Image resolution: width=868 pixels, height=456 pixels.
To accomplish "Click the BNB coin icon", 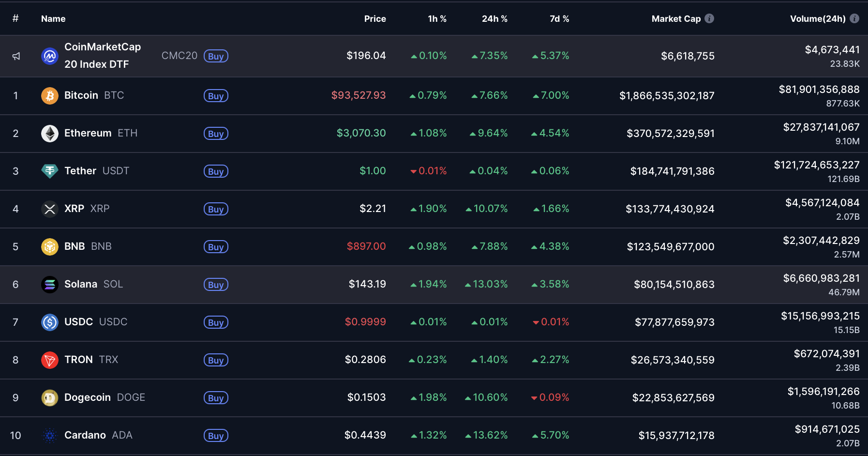I will (49, 247).
